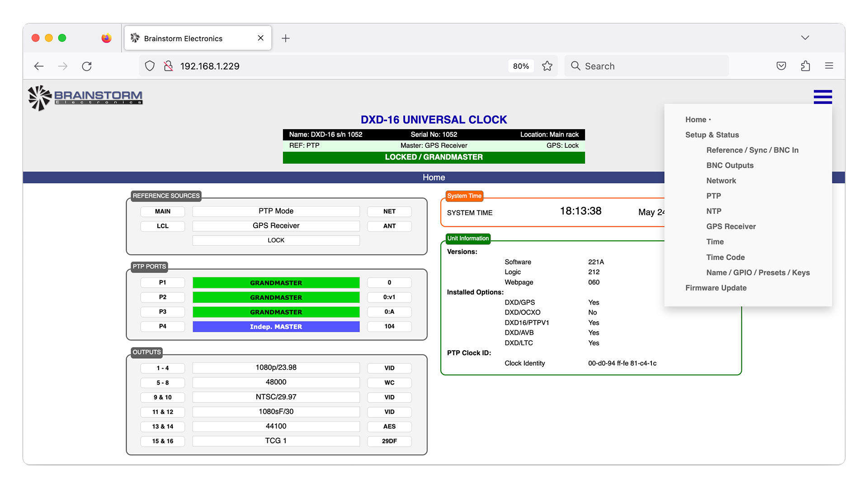868x488 pixels.
Task: Open a new tab with plus icon
Action: click(285, 38)
